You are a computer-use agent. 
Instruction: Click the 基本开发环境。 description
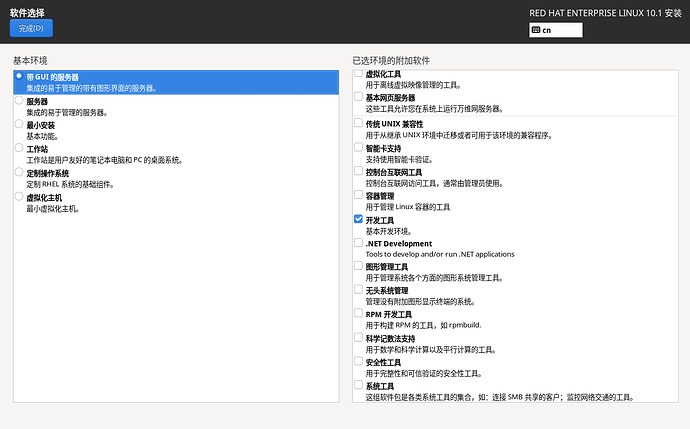click(389, 231)
